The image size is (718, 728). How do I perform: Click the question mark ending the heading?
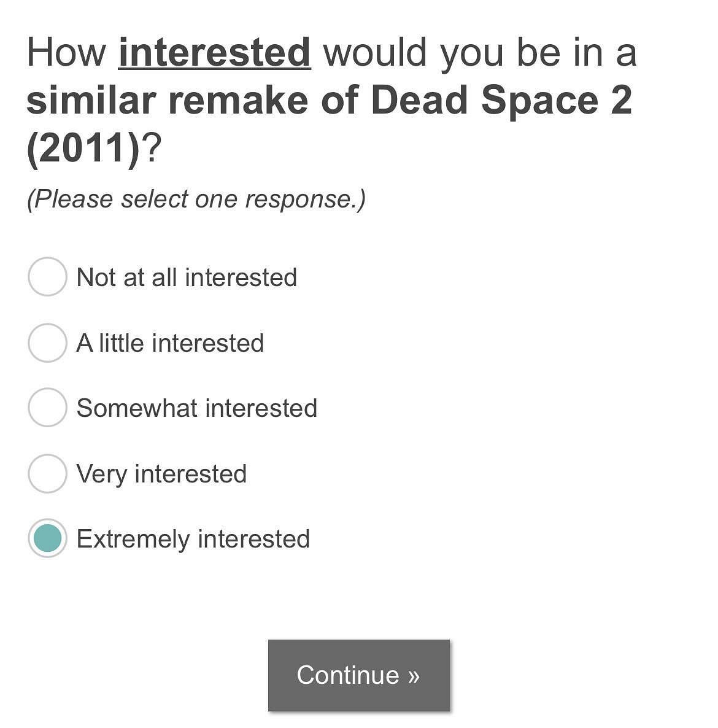tap(151, 149)
